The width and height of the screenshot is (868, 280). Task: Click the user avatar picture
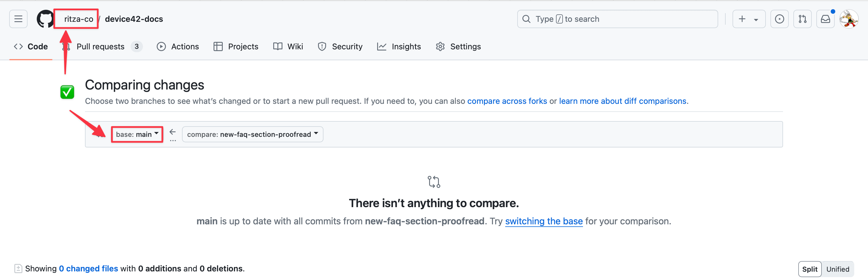coord(848,19)
